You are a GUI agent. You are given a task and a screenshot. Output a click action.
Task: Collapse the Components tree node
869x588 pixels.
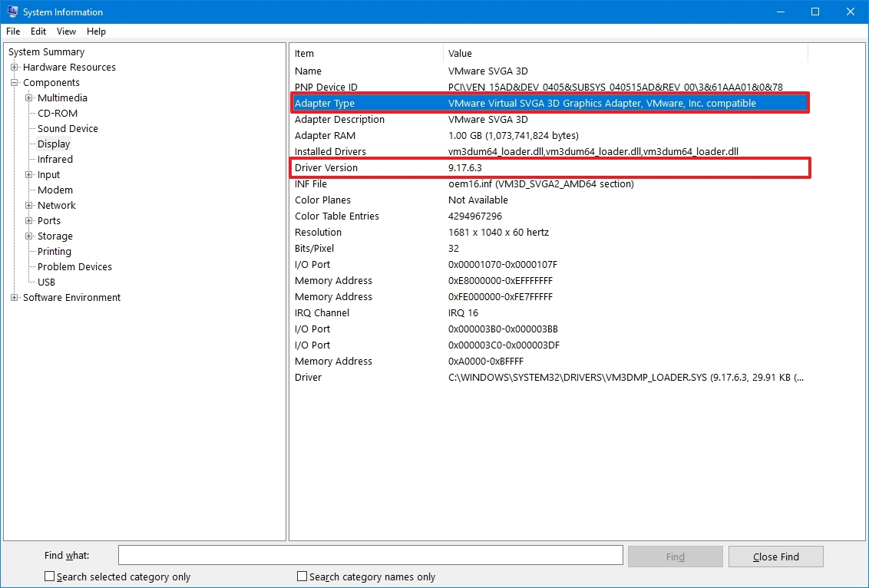click(x=15, y=83)
